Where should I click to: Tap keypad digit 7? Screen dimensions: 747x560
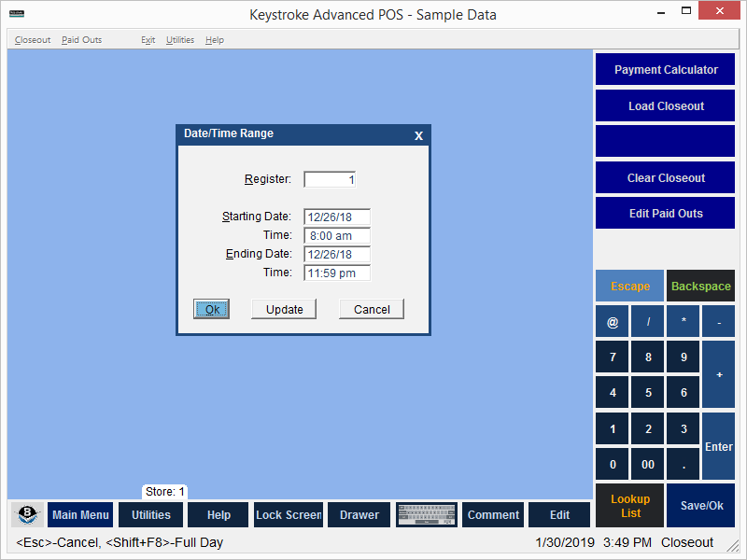tap(613, 357)
